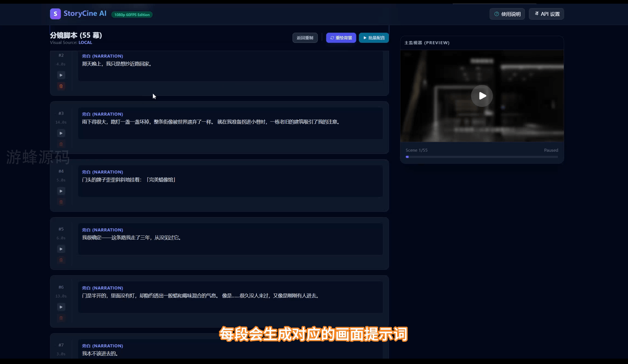Click scene #5 duration 6.0s
The height and width of the screenshot is (364, 628).
pos(61,238)
